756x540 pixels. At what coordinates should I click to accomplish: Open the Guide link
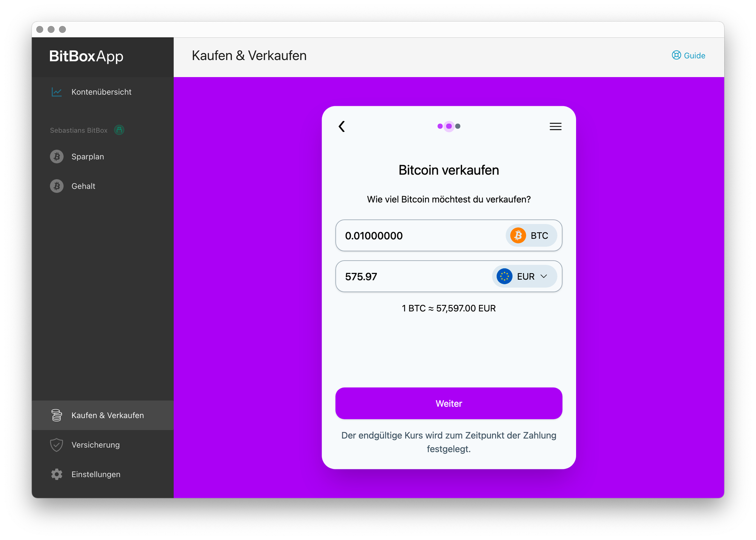[x=688, y=55]
